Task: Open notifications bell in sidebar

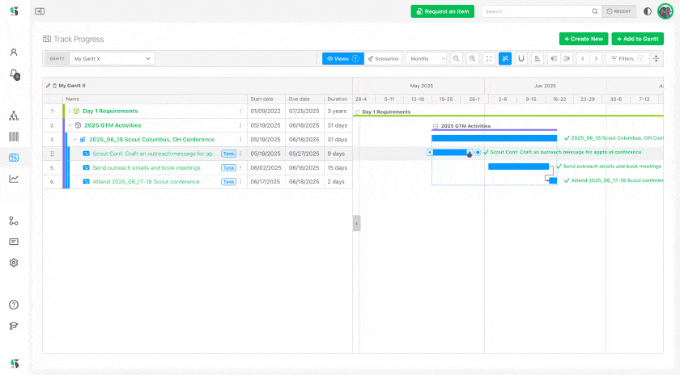Action: [x=14, y=75]
